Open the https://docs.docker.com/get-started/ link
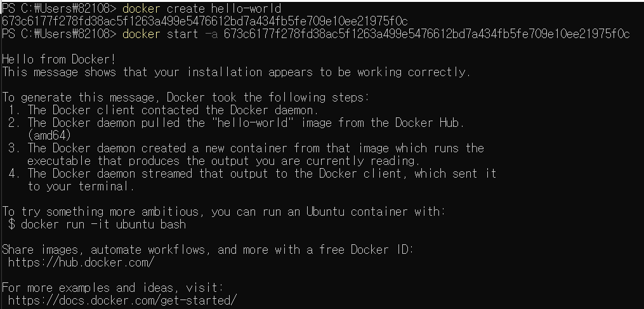The image size is (644, 309). pos(122,300)
